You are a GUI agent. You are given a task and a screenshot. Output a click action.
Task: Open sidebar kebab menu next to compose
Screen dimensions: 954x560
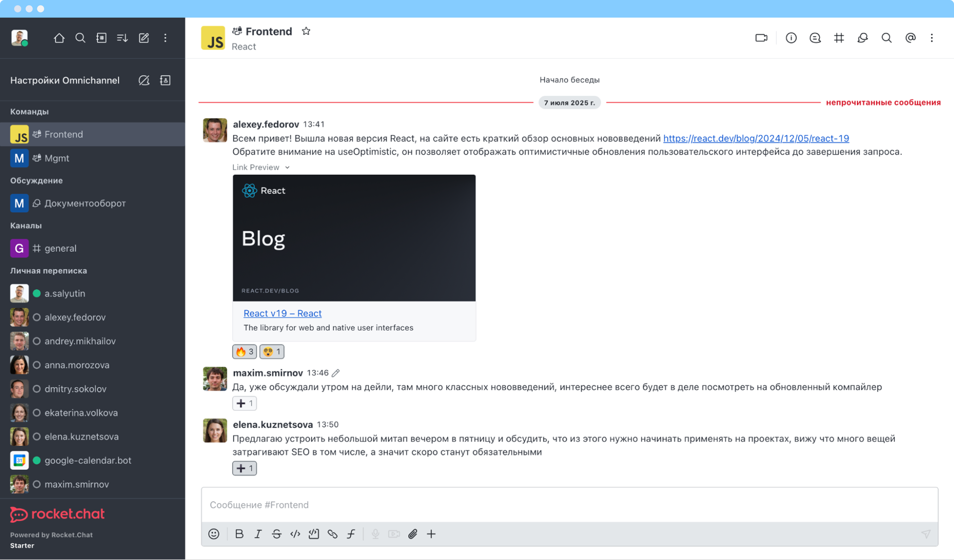[165, 38]
